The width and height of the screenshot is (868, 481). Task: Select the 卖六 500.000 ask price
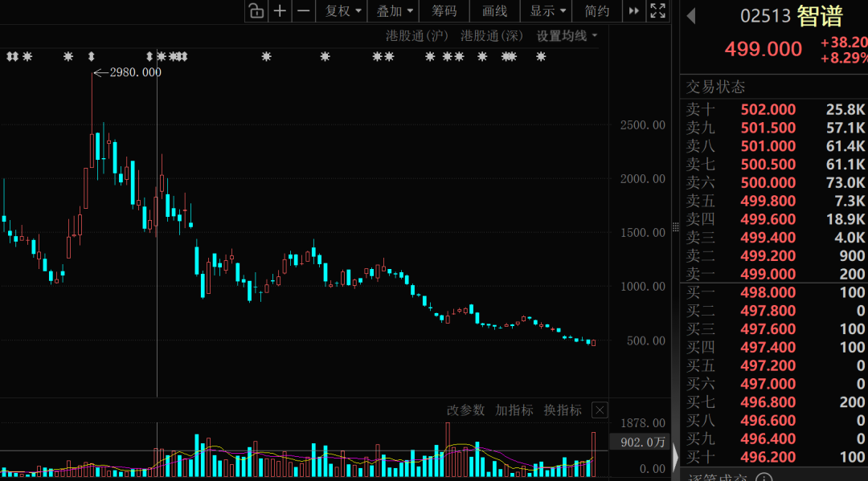768,182
